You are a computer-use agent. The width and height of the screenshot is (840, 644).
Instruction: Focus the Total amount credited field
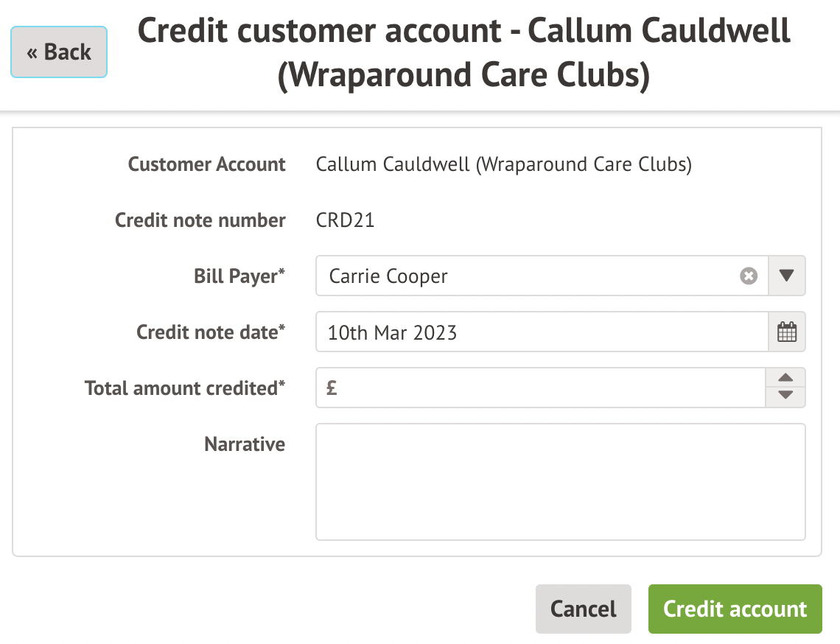pyautogui.click(x=545, y=388)
